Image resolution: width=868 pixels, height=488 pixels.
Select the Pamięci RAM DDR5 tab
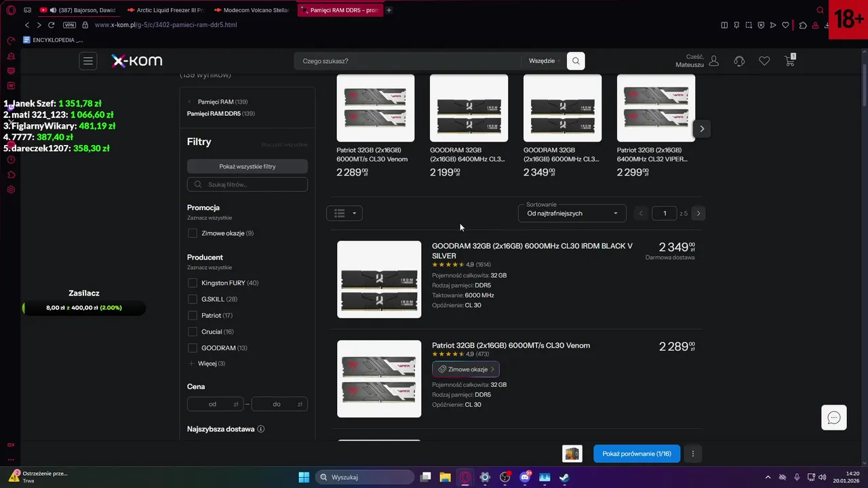tap(339, 10)
